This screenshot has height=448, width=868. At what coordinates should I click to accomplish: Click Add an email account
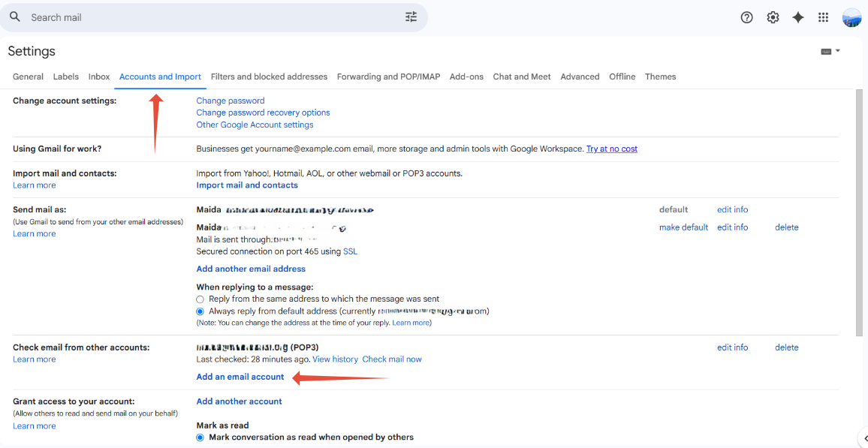point(240,377)
